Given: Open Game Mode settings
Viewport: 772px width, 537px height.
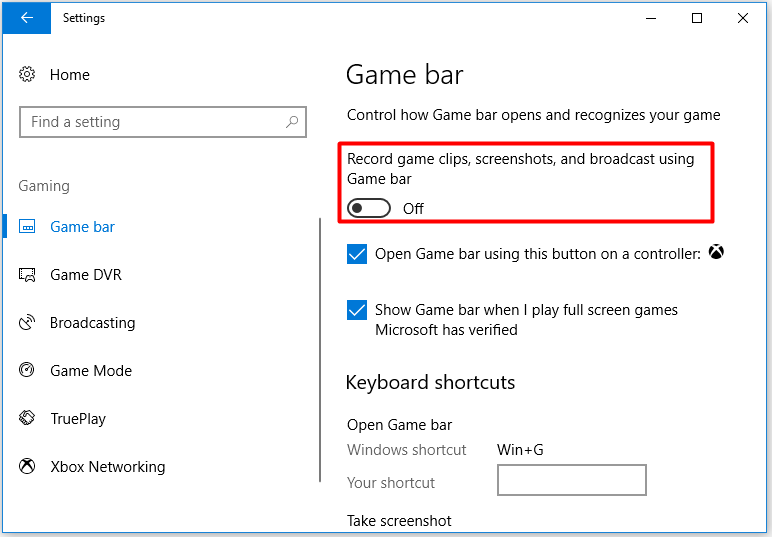Looking at the screenshot, I should [91, 370].
